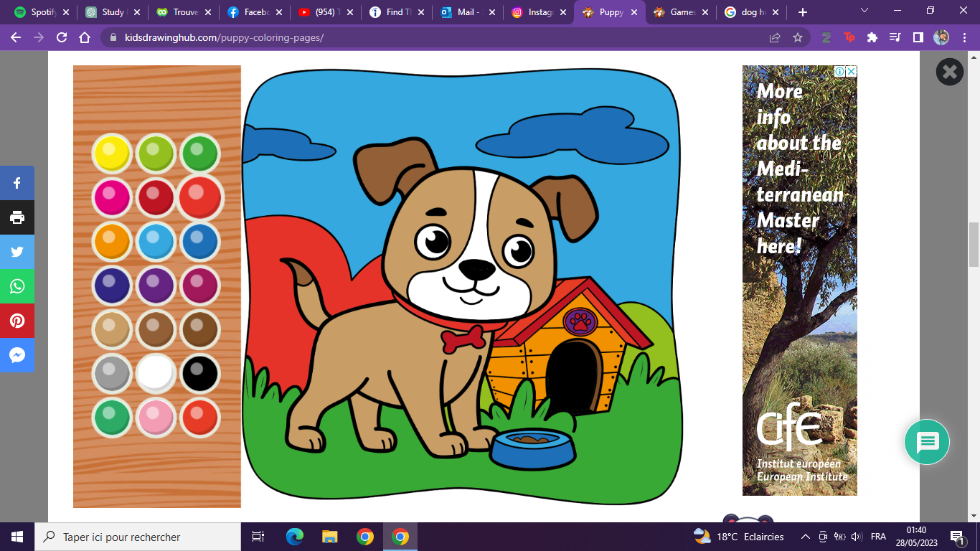Open the Mediterranean Master advertisement
Image resolution: width=980 pixels, height=551 pixels.
(799, 280)
